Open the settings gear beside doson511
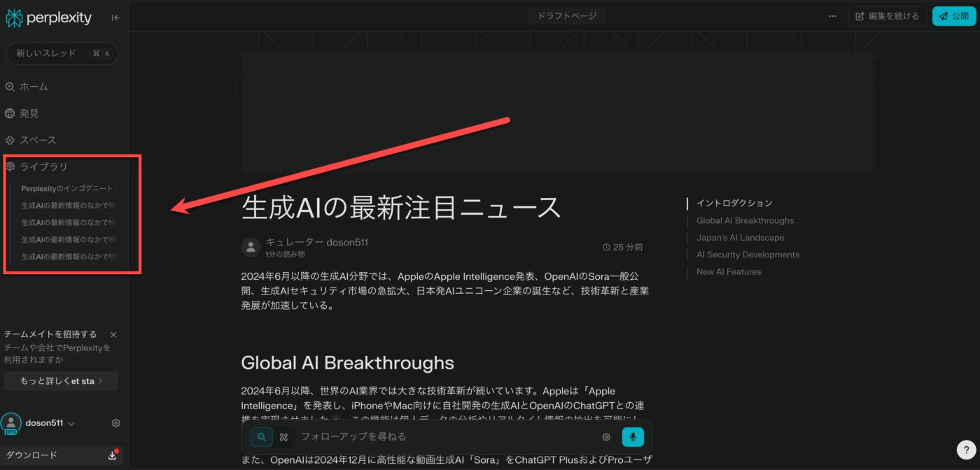Image resolution: width=980 pixels, height=470 pixels. [x=116, y=423]
